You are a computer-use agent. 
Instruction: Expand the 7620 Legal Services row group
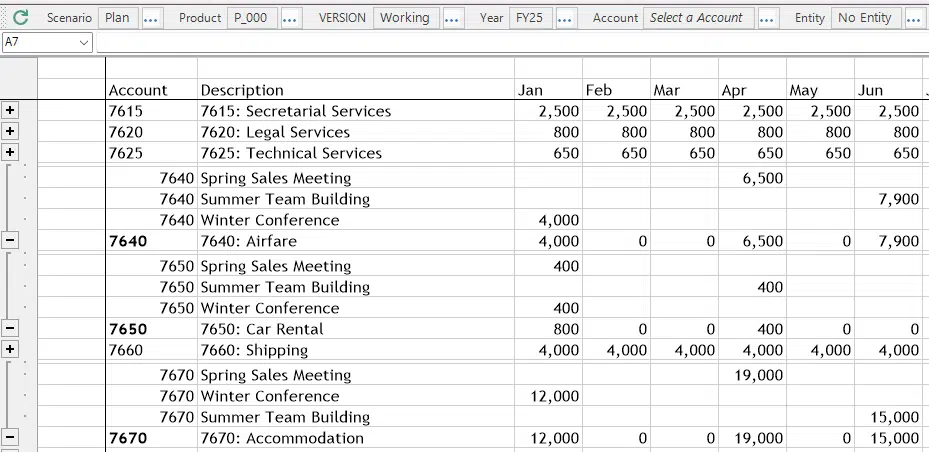[10, 132]
